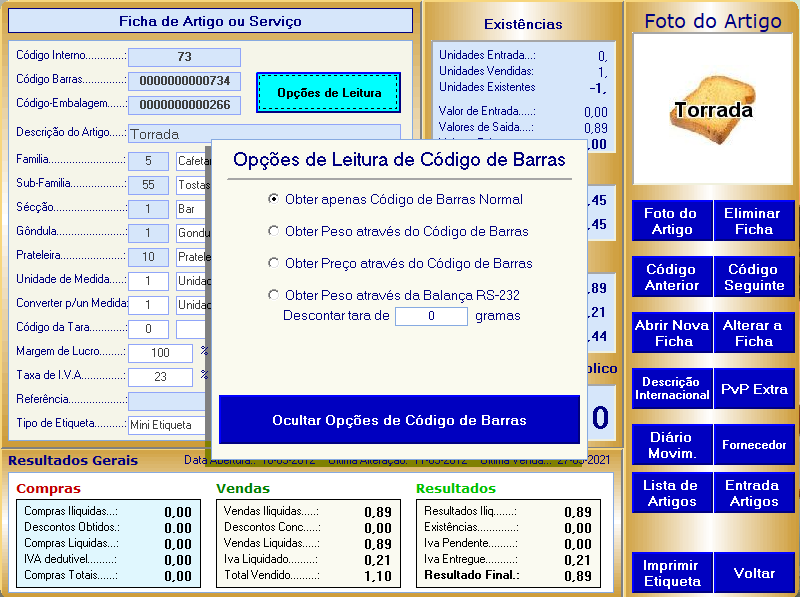This screenshot has height=597, width=800.
Task: Select 'Obter Peso através do Código de Barras'
Action: [273, 231]
